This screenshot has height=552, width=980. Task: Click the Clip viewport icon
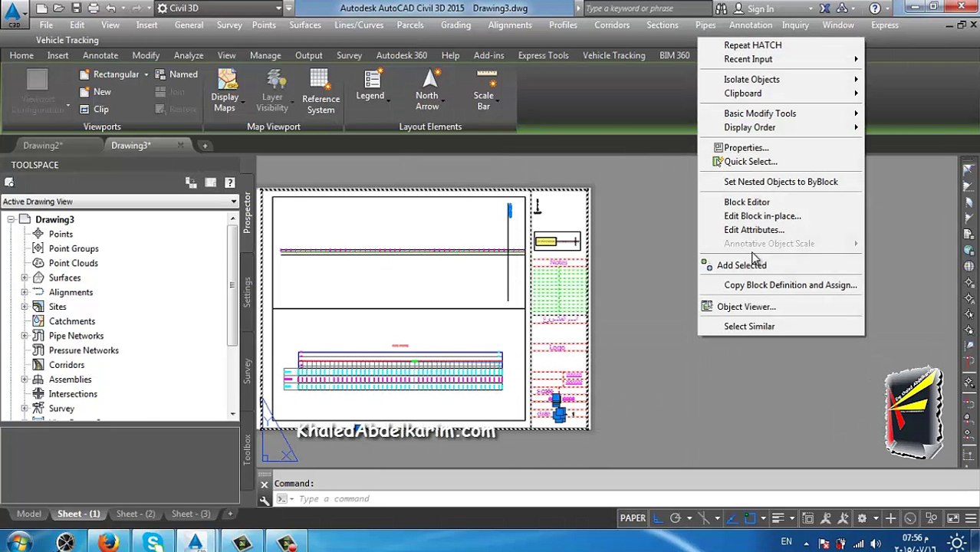(x=84, y=109)
